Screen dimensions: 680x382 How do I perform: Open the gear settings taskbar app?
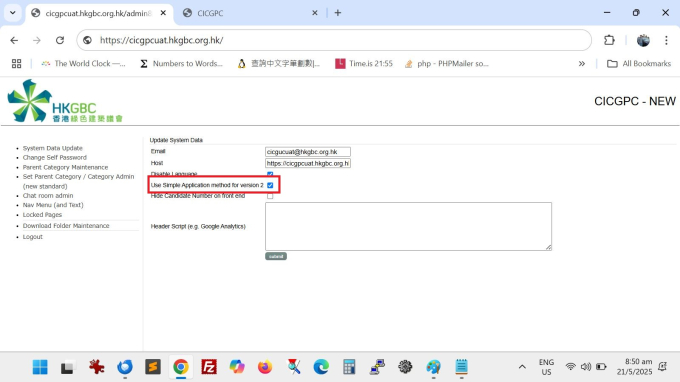tap(405, 367)
